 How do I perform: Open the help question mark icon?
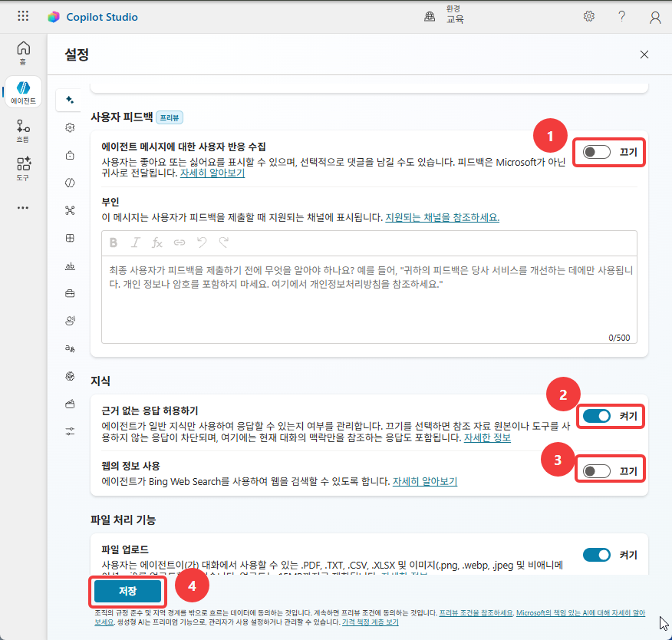tap(621, 16)
